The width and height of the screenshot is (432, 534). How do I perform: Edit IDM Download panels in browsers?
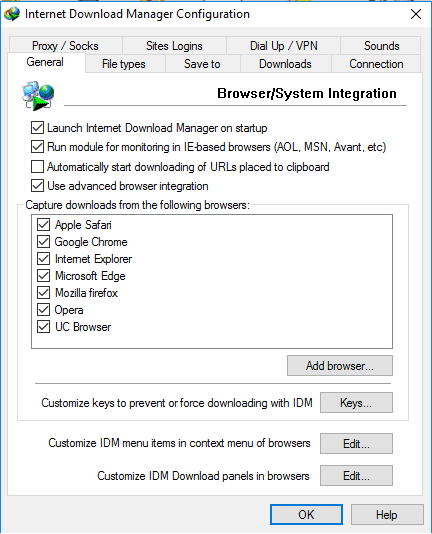click(x=356, y=475)
